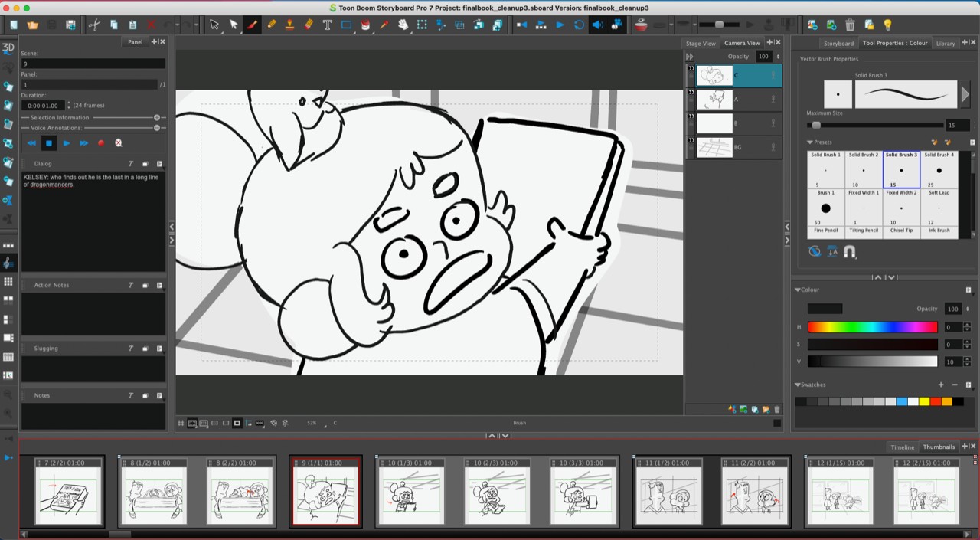This screenshot has width=980, height=540.
Task: Select the Stamp tool
Action: pyautogui.click(x=289, y=25)
